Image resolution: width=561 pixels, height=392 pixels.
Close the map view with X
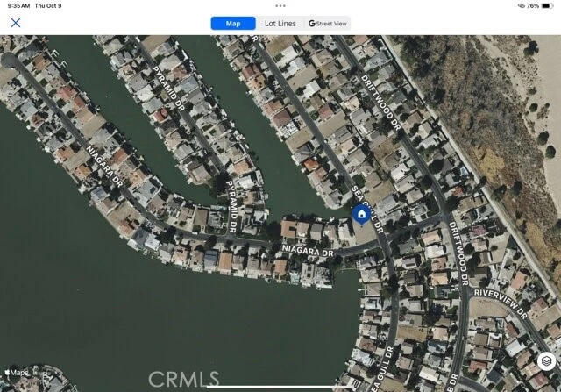pos(16,23)
